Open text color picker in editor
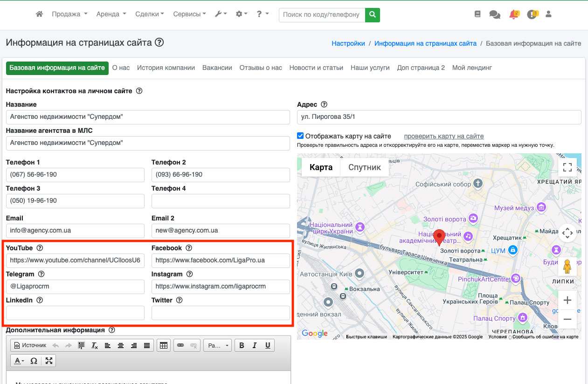 point(19,361)
